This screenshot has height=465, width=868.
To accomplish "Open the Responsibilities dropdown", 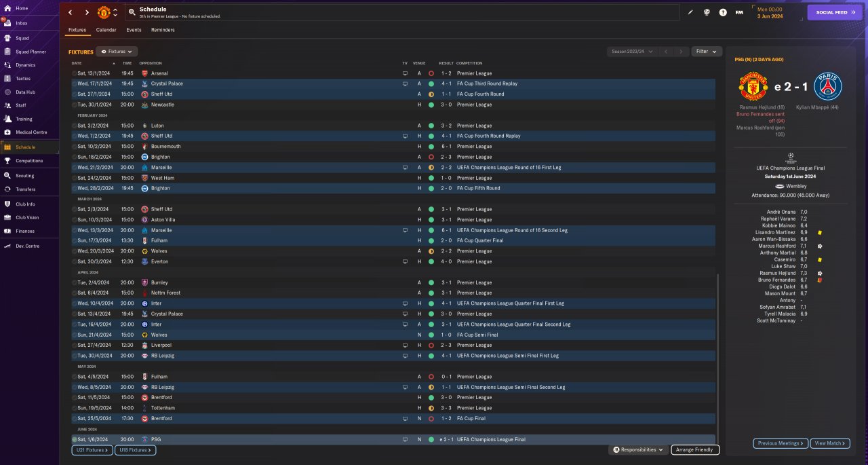I will (x=639, y=449).
